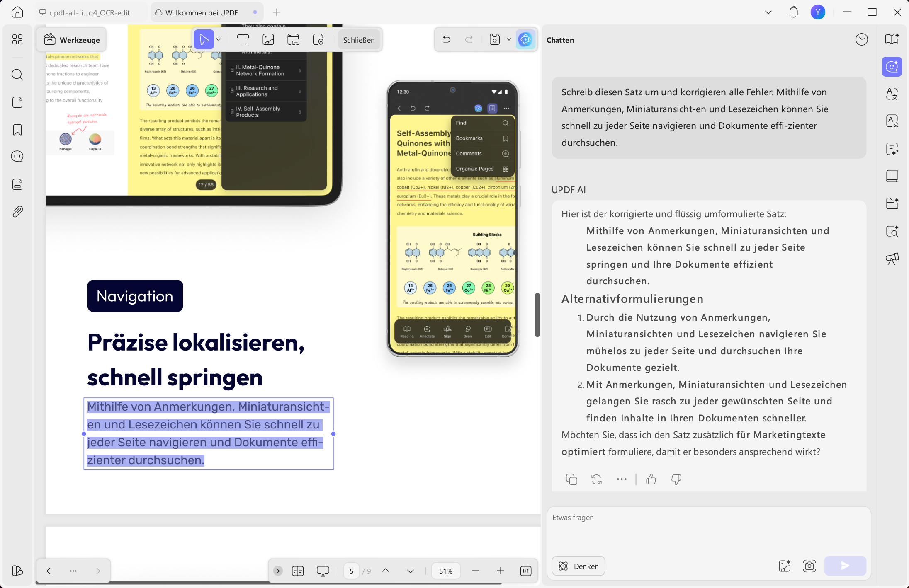Go to the previous page arrow
Image resolution: width=909 pixels, height=588 pixels.
386,571
